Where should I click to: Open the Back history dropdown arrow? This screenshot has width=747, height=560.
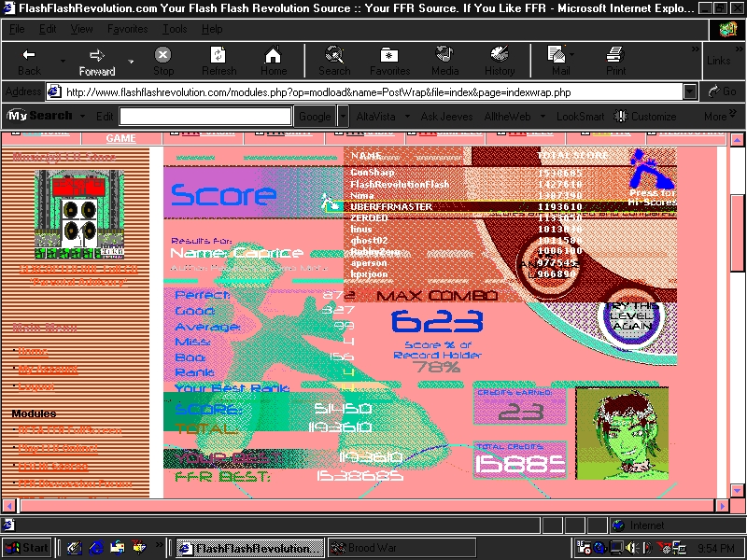[x=63, y=62]
